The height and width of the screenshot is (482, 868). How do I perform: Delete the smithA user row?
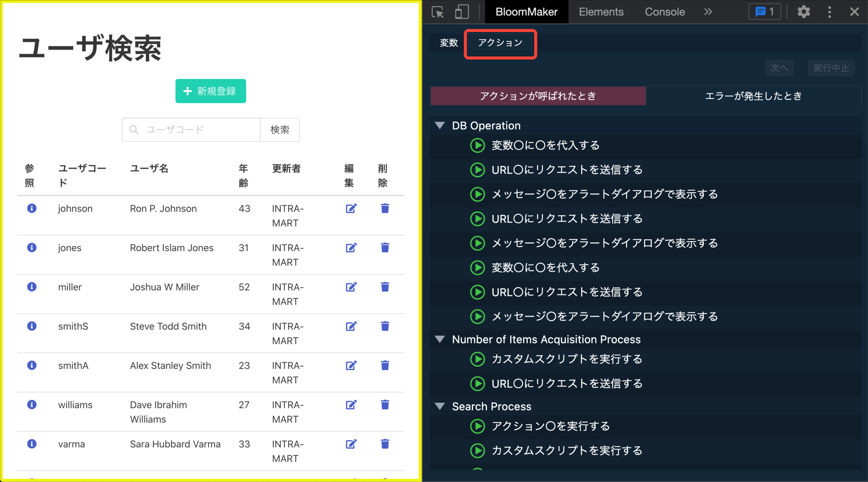tap(385, 365)
